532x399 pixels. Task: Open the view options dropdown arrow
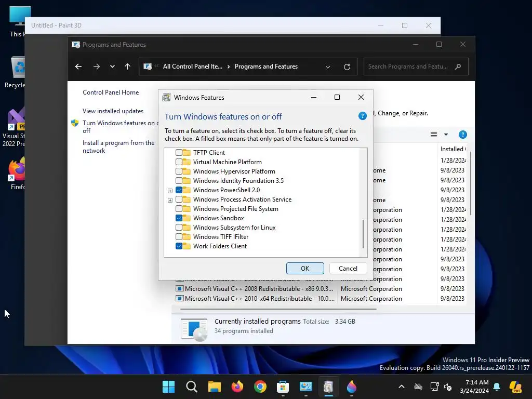[446, 135]
